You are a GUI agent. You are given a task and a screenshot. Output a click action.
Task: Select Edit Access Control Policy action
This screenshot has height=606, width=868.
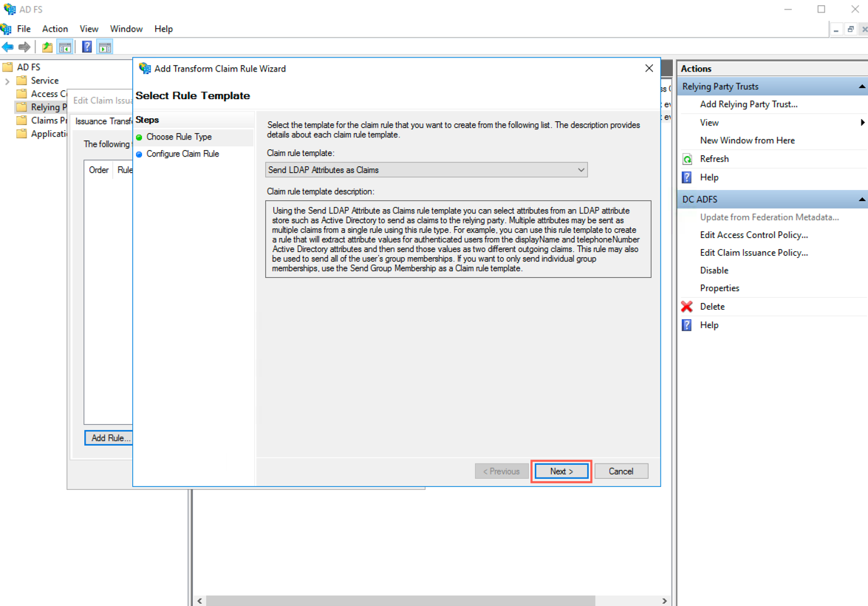coord(753,234)
